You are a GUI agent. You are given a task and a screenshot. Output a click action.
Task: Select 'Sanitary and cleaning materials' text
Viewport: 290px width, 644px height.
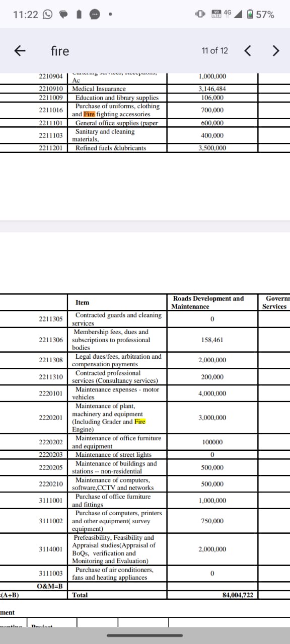coord(104,135)
